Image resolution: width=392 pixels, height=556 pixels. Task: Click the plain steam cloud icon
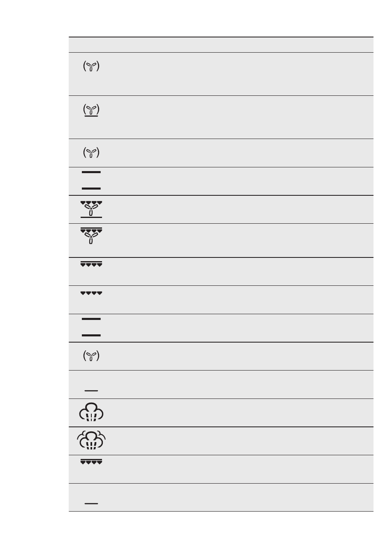pyautogui.click(x=91, y=412)
